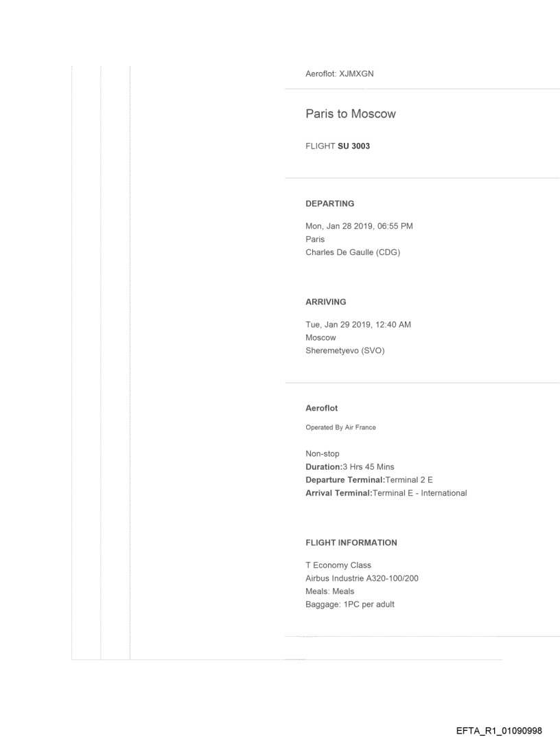Click the DEPARTING section heading

(329, 203)
